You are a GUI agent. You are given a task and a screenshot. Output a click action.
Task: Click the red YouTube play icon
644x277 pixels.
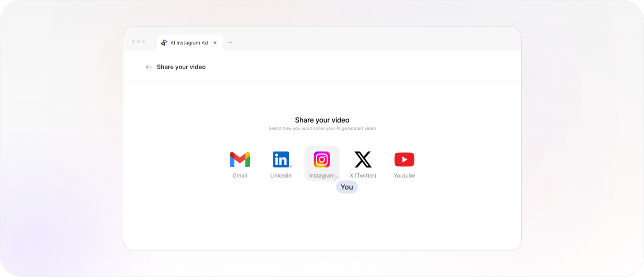(x=404, y=159)
